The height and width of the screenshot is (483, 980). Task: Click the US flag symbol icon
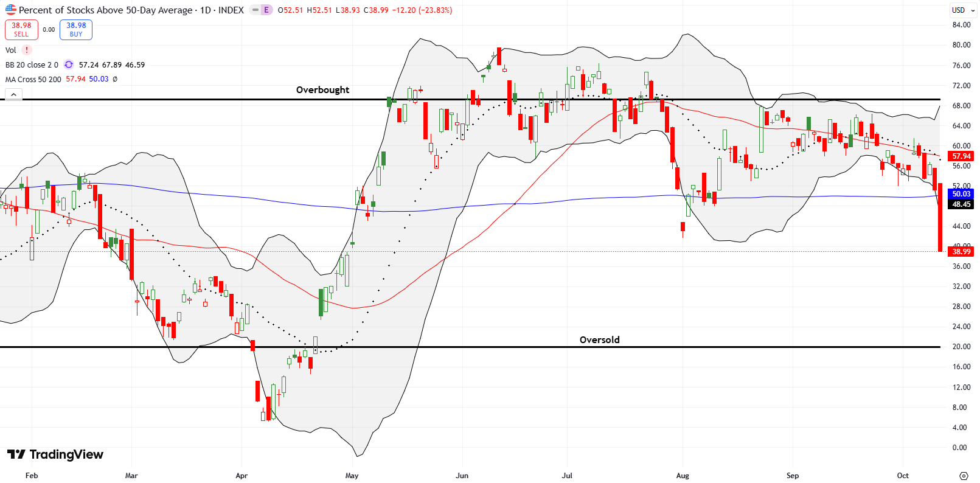[11, 10]
